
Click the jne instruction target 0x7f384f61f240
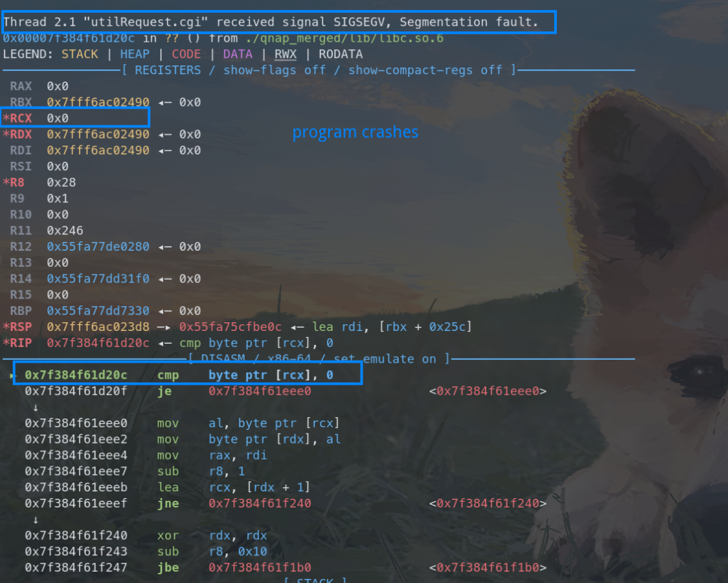(260, 503)
